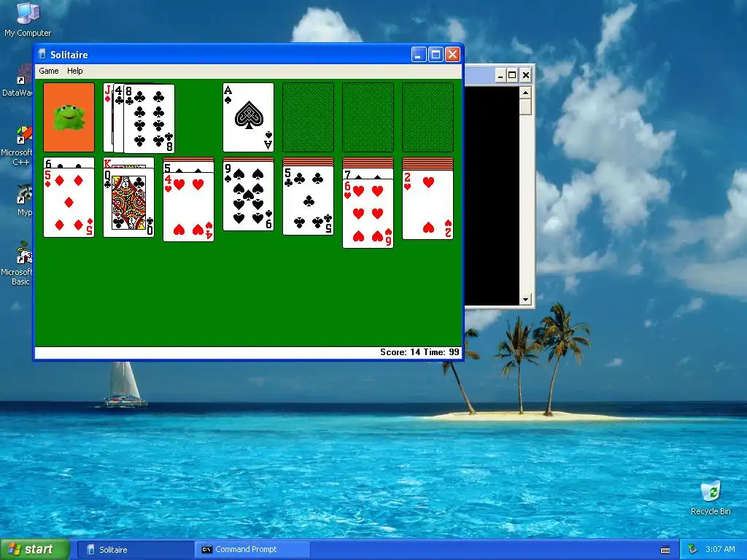Maximize the Command Prompt window

click(512, 75)
